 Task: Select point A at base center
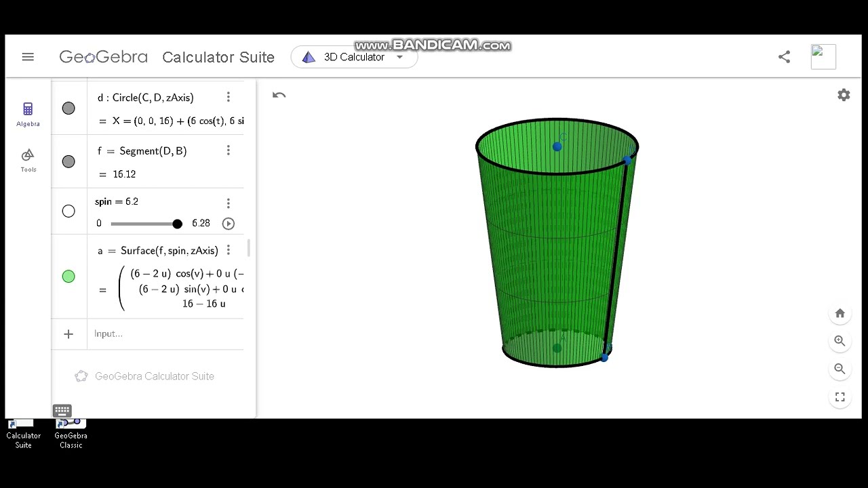[557, 348]
